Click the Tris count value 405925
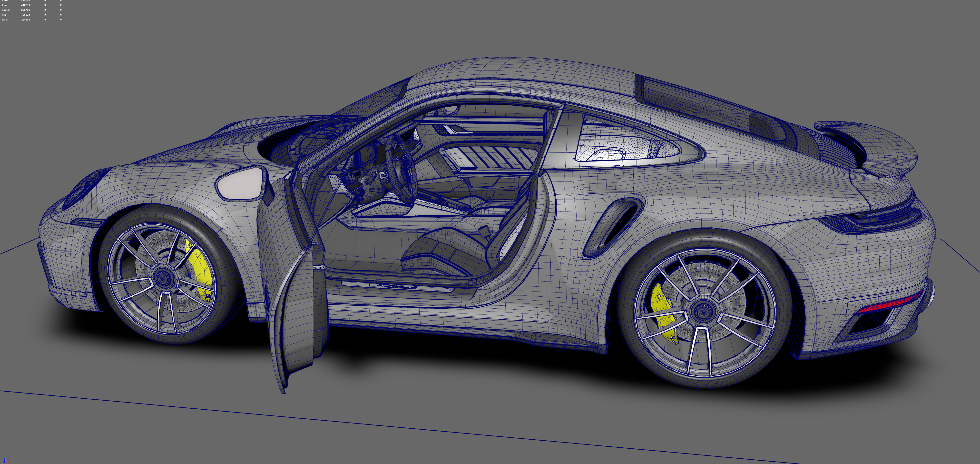 point(26,15)
